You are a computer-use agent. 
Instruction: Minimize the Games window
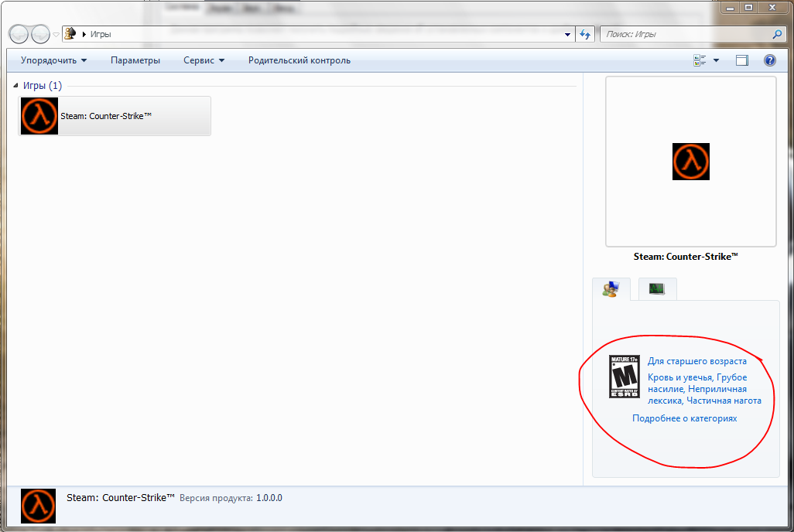pos(730,7)
